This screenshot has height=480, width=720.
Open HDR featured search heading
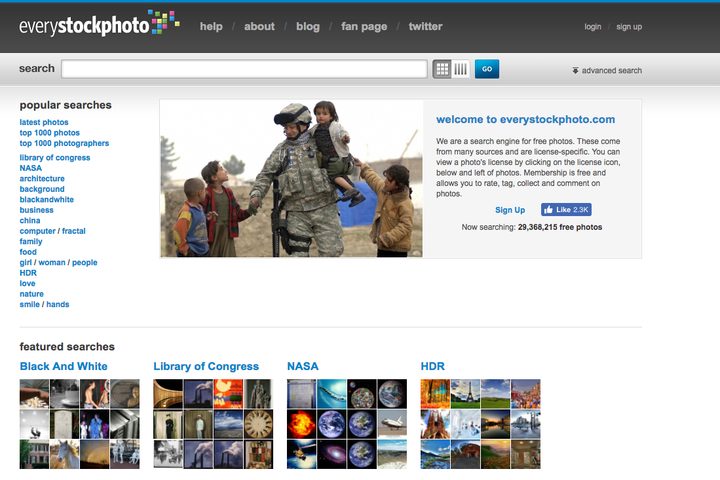(433, 367)
